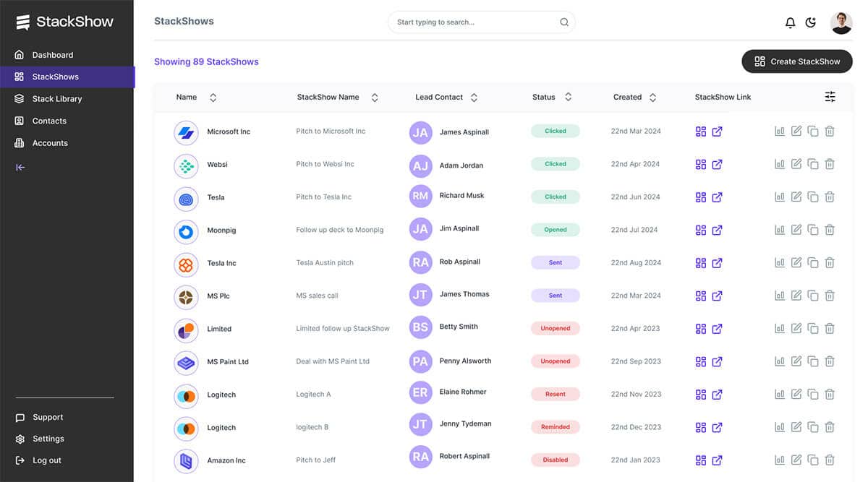Screen dimensions: 868x482
Task: Click the StackShow grid link icon for Amazon Inc
Action: (700, 460)
